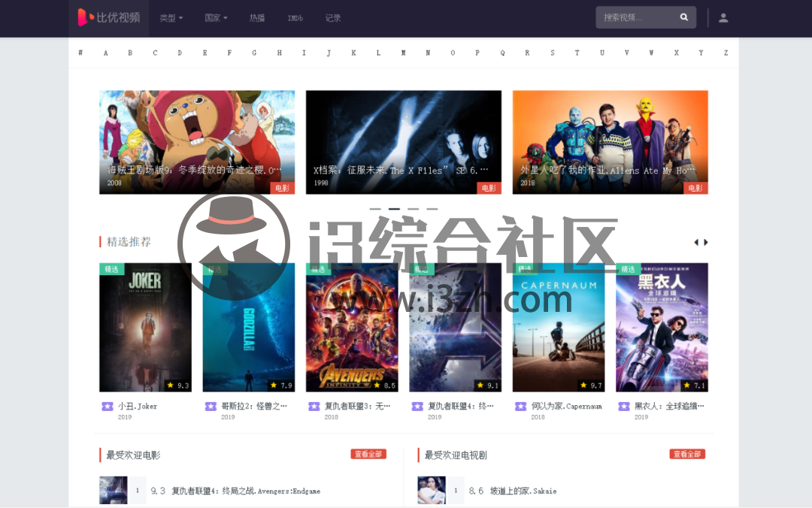This screenshot has height=508, width=812.
Task: Expand the 类型 dropdown menu
Action: pyautogui.click(x=171, y=18)
